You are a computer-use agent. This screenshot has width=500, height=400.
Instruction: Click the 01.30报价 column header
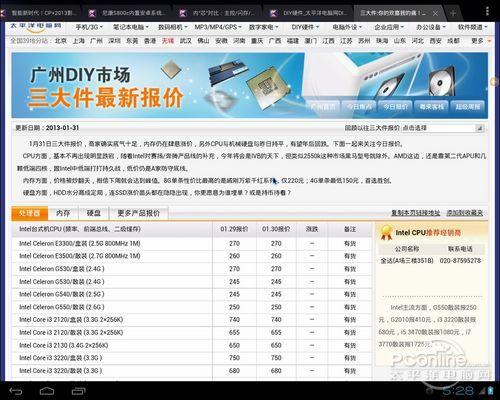point(276,229)
